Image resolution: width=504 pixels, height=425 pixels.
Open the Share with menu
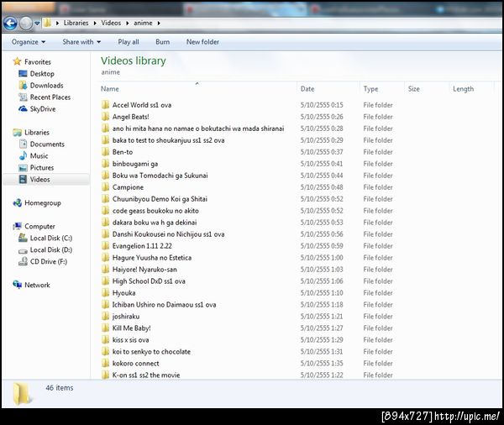[81, 42]
